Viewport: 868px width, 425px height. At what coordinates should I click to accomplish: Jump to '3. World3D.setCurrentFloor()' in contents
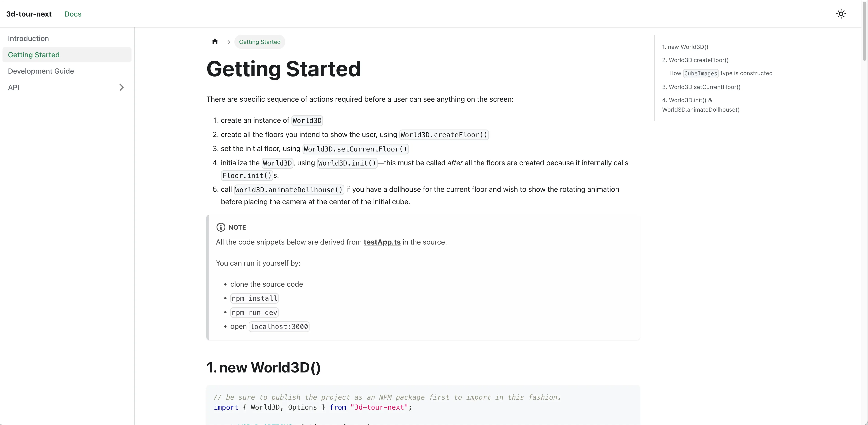click(701, 87)
